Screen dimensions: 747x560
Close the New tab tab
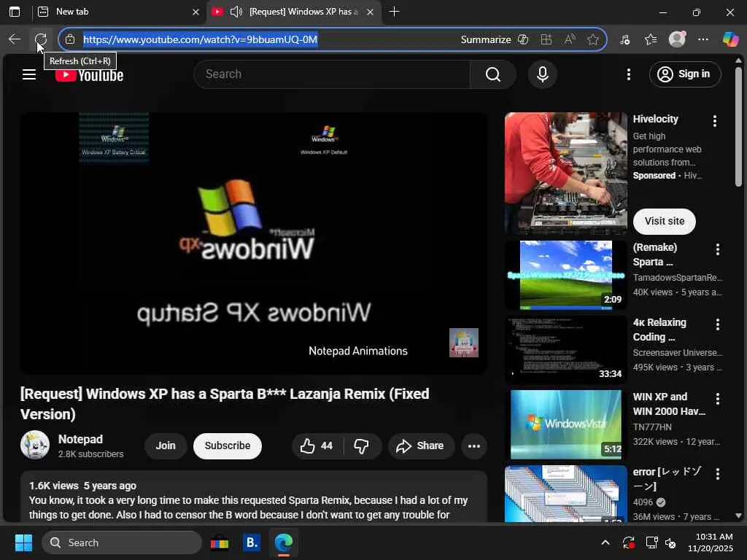click(x=196, y=12)
